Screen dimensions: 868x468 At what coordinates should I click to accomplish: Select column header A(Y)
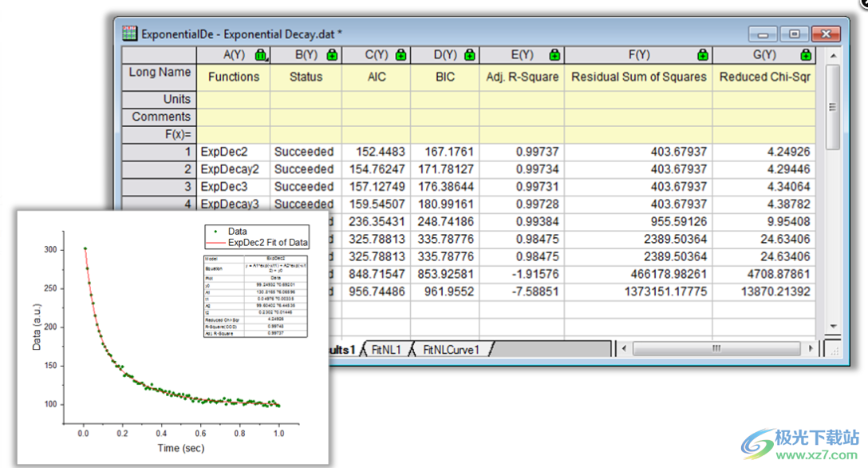click(x=233, y=55)
